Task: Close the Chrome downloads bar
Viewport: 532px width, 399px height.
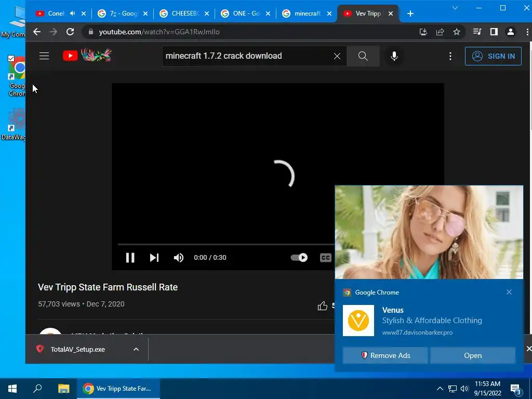Action: [528, 349]
